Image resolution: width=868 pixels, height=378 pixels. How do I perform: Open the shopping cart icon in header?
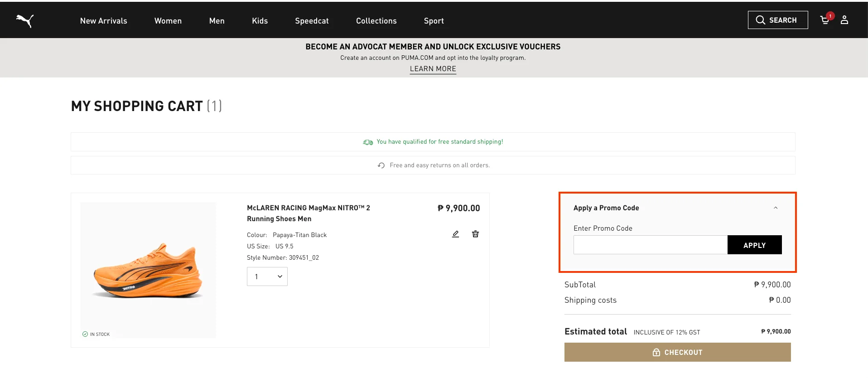tap(825, 19)
